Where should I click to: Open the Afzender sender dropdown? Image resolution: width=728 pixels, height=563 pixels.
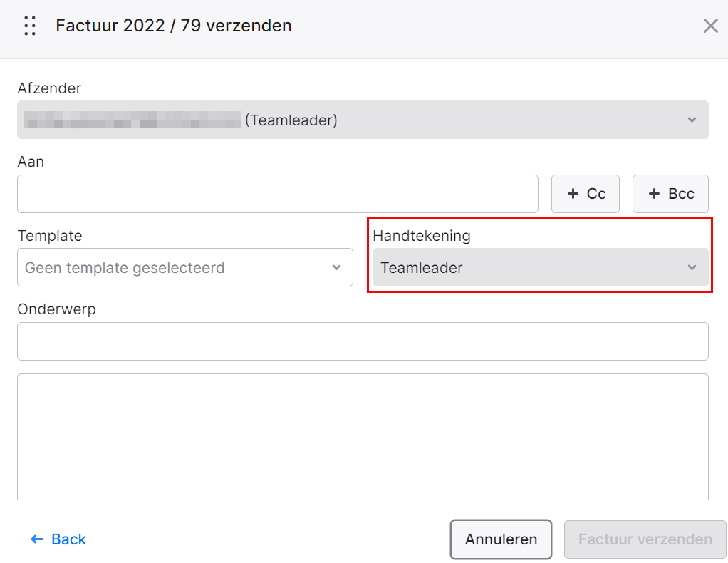tap(363, 120)
